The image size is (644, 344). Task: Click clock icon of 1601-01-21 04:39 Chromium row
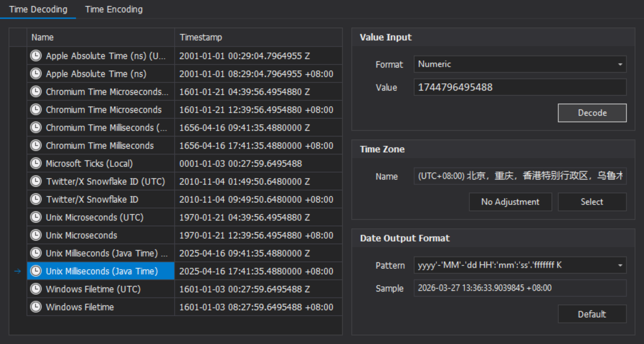tap(36, 92)
